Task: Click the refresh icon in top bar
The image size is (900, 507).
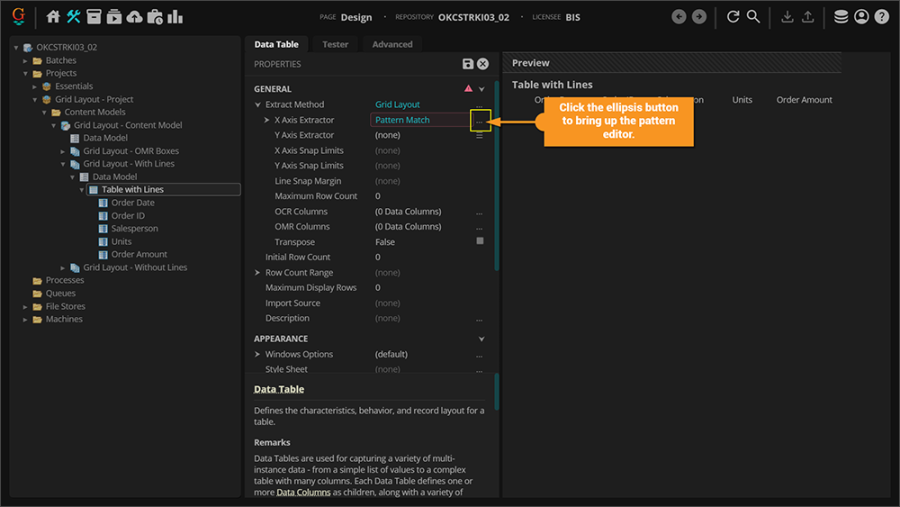Action: point(733,17)
